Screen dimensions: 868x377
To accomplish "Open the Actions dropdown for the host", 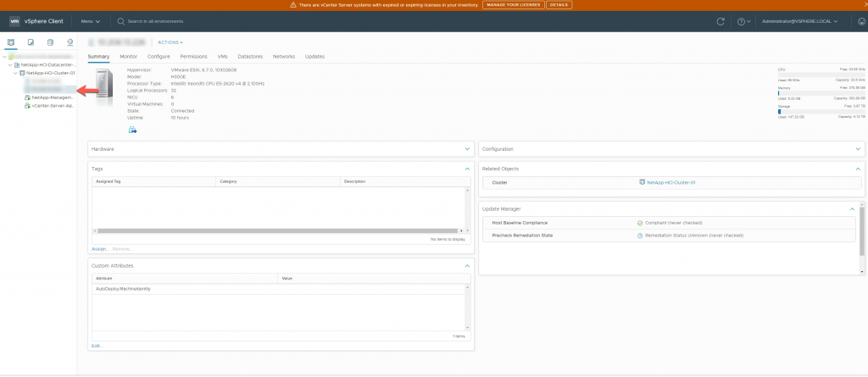I will click(x=170, y=42).
